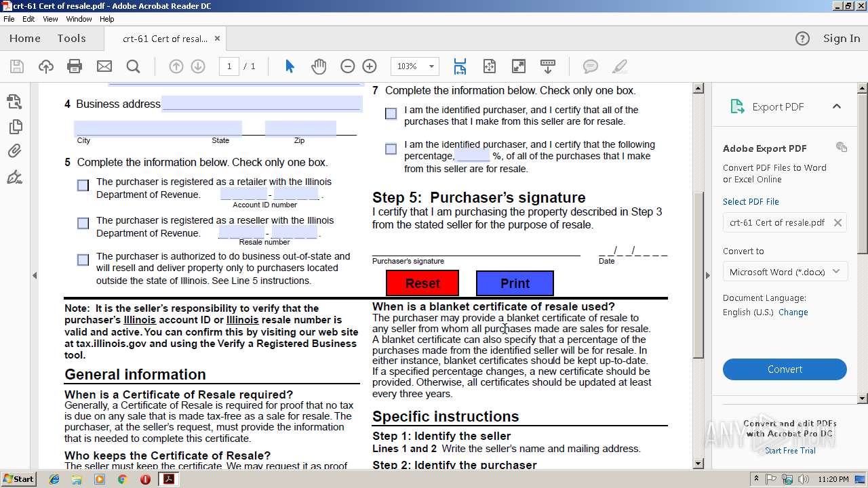Check the registered as a retailer box

point(83,185)
